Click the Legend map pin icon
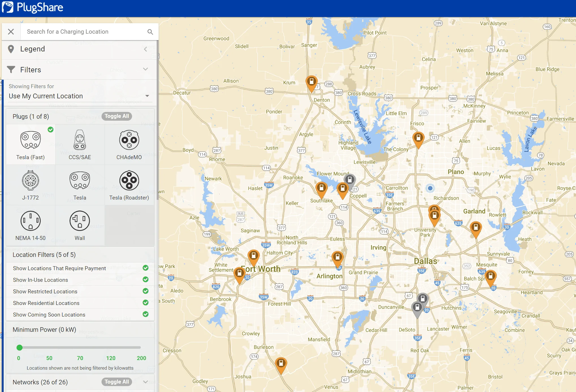Viewport: 576px width, 392px height. (x=11, y=49)
